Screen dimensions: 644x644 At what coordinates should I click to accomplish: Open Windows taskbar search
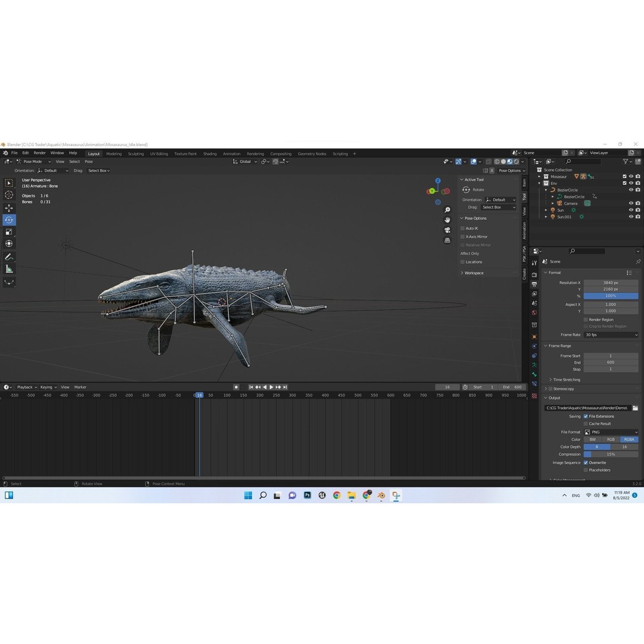263,496
